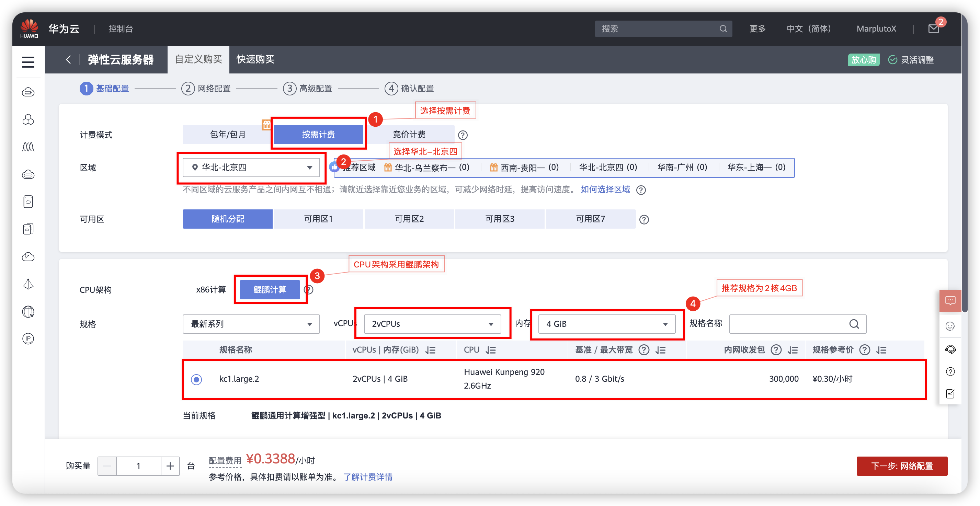Click the help icon next to 竞价计费
This screenshot has height=506, width=980.
pyautogui.click(x=463, y=135)
